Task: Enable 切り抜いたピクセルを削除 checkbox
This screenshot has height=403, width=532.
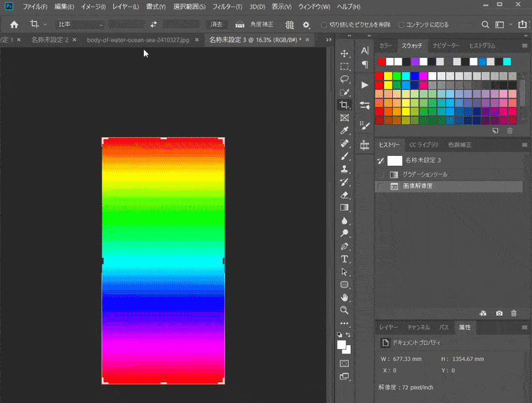Action: (x=324, y=25)
